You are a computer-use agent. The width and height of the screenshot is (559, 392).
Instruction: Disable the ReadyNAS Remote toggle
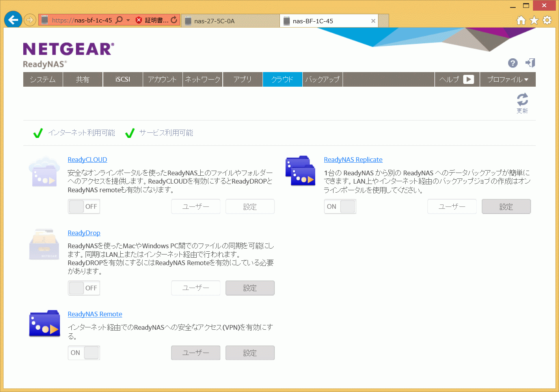(x=84, y=353)
